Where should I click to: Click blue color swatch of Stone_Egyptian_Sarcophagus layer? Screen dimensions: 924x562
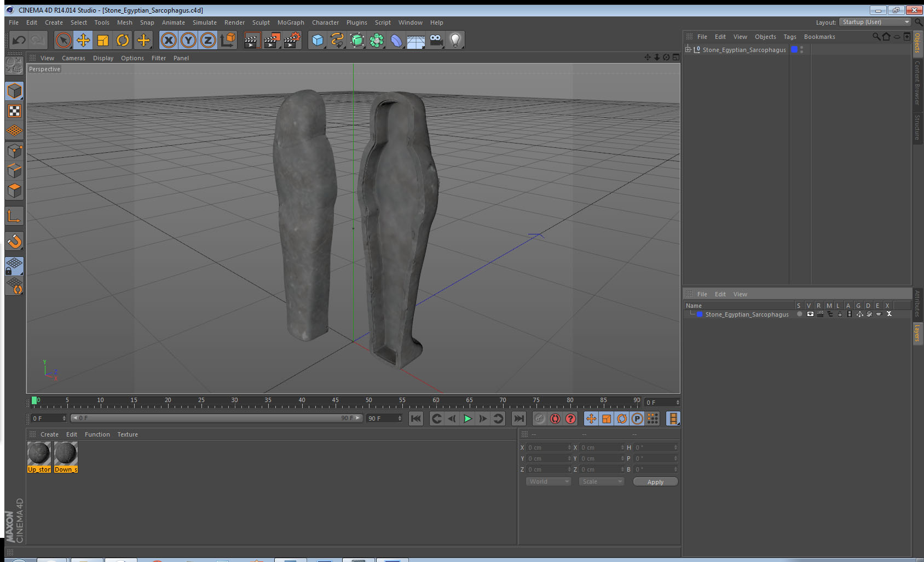tap(700, 314)
